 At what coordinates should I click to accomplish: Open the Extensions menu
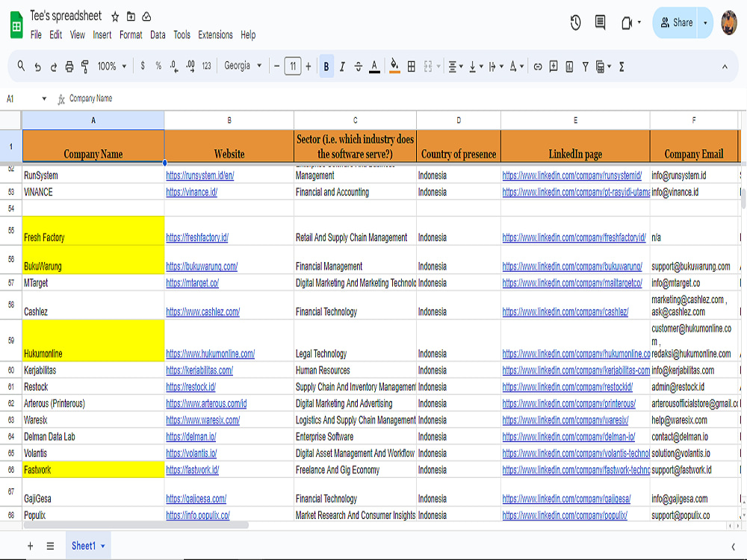tap(215, 35)
